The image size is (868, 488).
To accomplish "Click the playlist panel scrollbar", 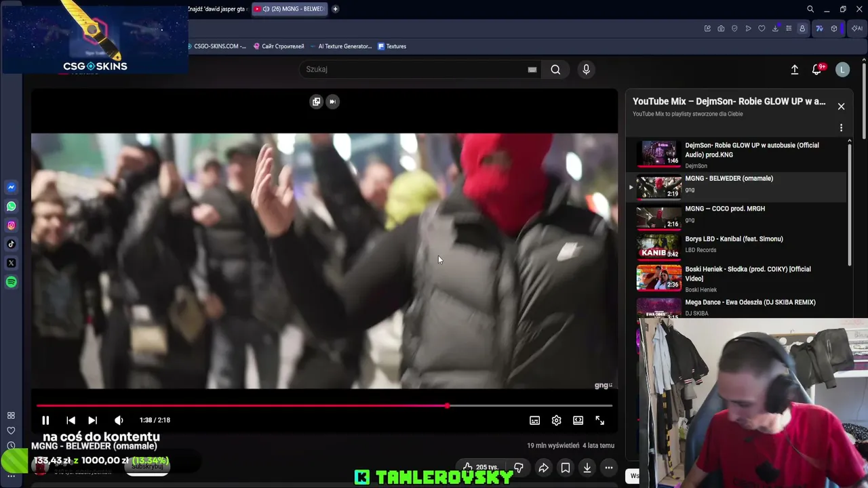I will (850, 203).
